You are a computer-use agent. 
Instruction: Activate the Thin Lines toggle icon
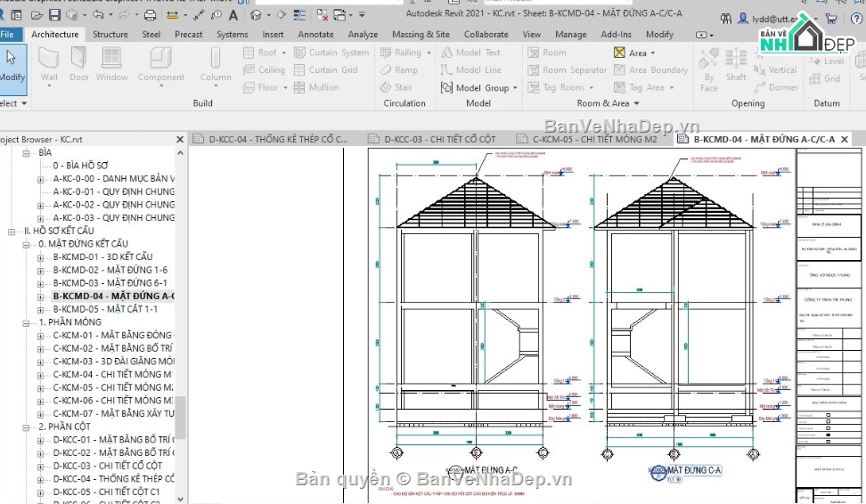(299, 15)
